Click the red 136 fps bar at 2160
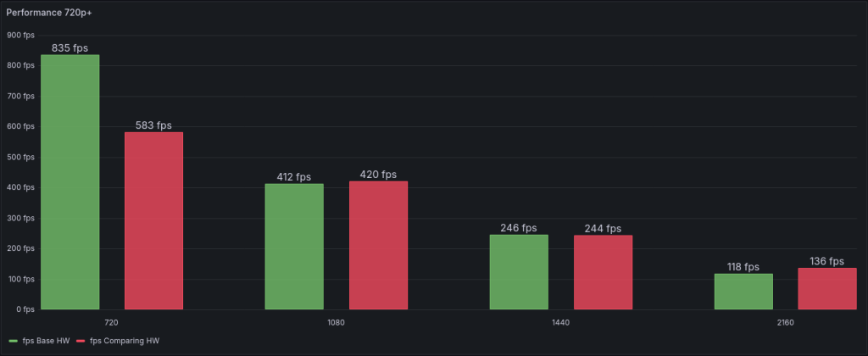 [x=826, y=288]
